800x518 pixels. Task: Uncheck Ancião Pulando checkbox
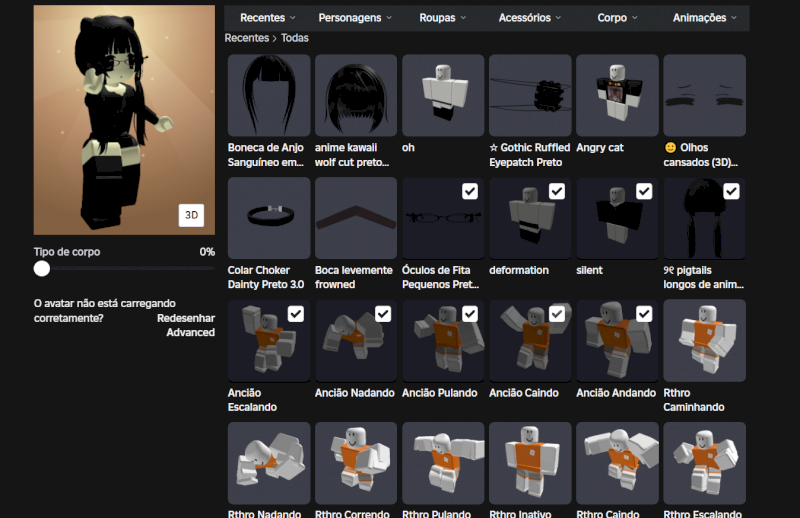click(470, 314)
